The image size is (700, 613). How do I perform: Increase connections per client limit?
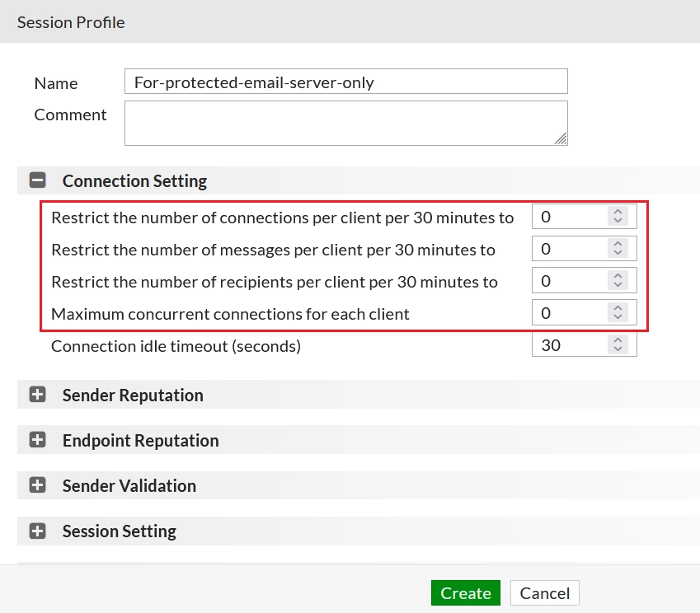[618, 212]
